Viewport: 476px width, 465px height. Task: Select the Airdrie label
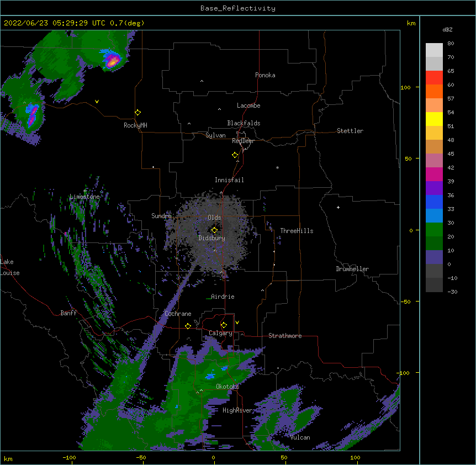[x=223, y=297]
